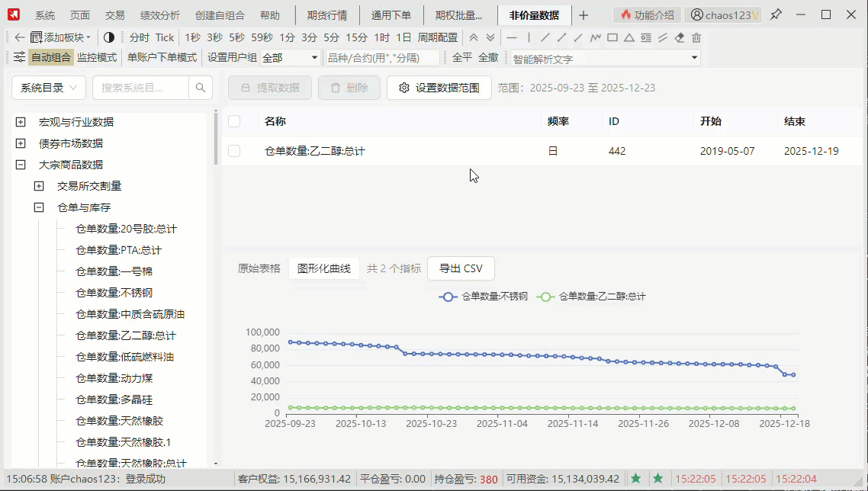Viewport: 868px width, 491px height.
Task: Toggle the dark/light contrast theme icon
Action: 109,37
